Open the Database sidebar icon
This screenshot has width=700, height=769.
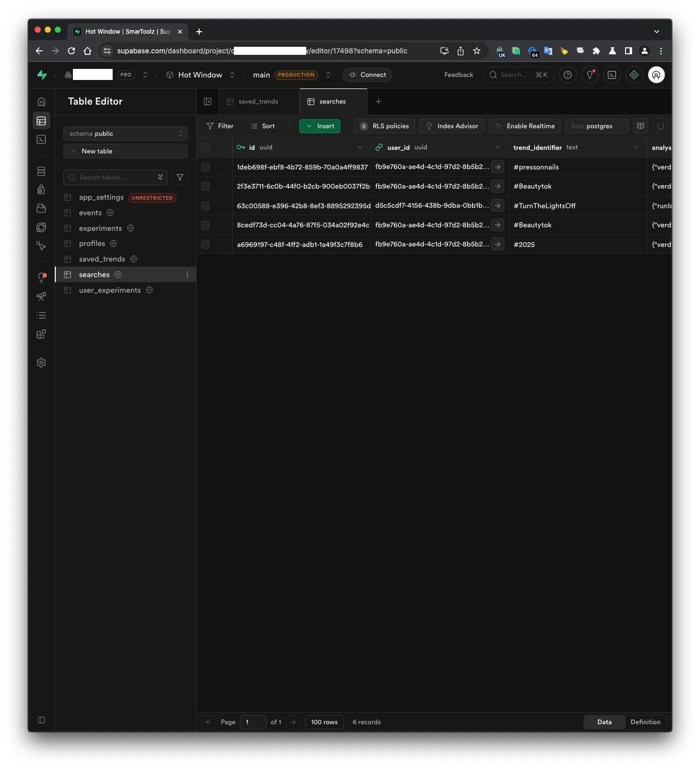tap(41, 172)
